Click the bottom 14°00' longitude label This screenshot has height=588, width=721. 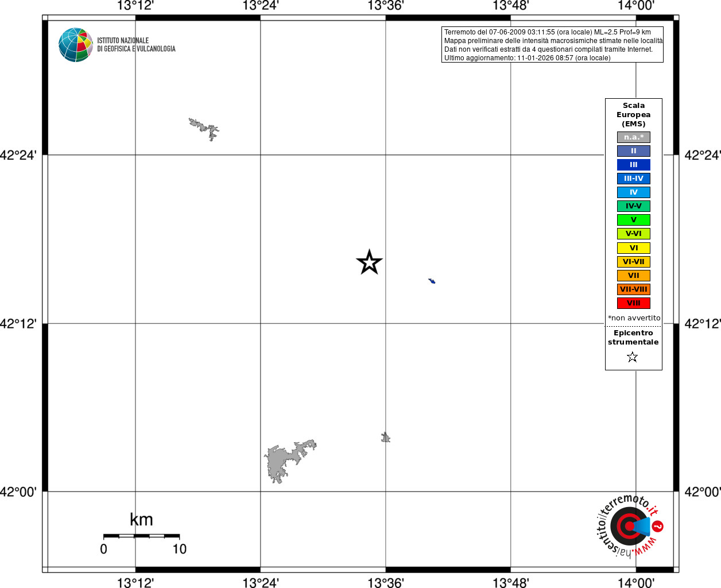pyautogui.click(x=636, y=583)
